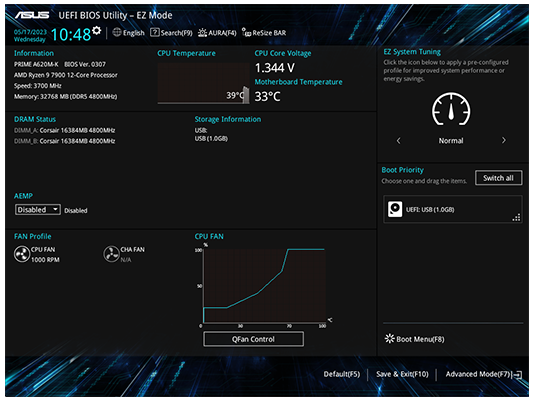Click the Speed: 3700 MHz line
534x400 pixels.
tap(38, 86)
